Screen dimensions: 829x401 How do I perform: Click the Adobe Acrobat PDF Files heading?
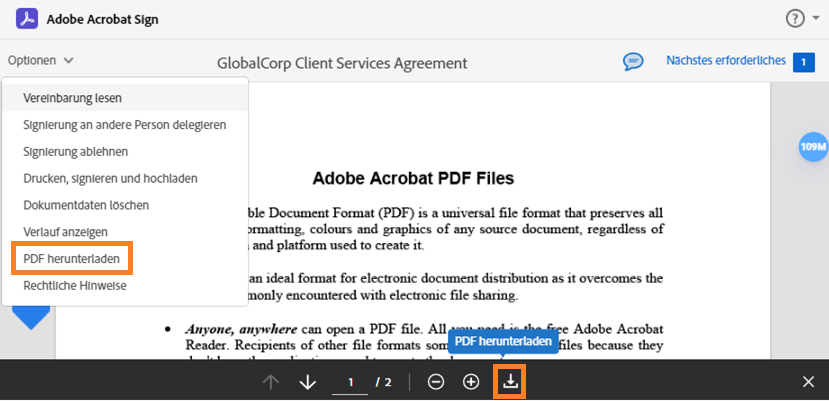click(413, 178)
